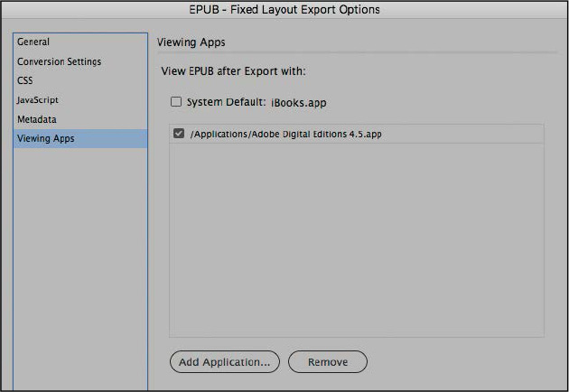Select the /Applications/Adobe Digital Editions 4.5.app row text
This screenshot has height=392, width=569.
point(286,135)
